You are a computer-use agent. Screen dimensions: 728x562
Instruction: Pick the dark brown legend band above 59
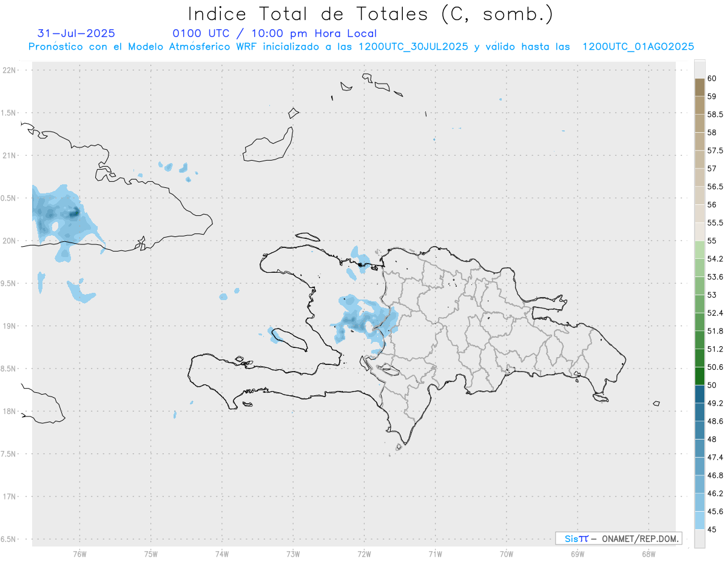(x=699, y=87)
